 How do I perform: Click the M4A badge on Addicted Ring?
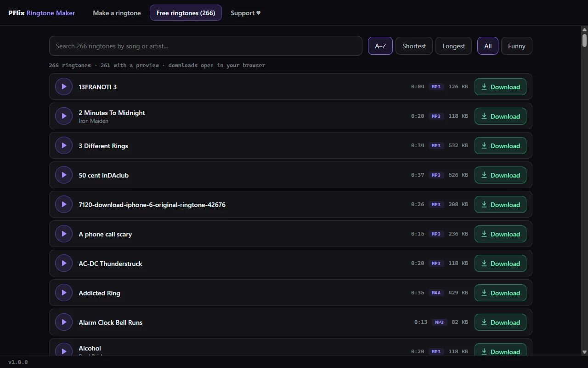[x=436, y=293]
